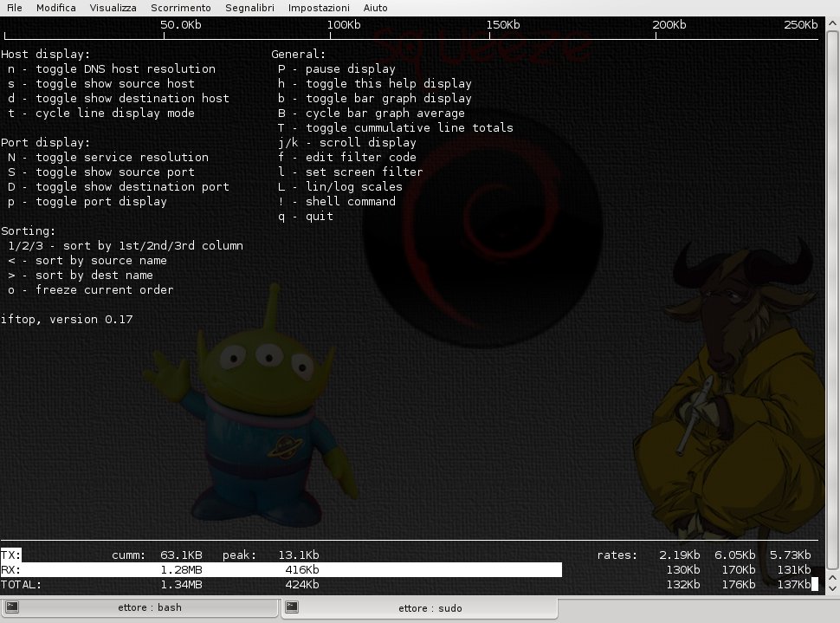Click the white RX bar graph
The image size is (840, 623).
[281, 570]
